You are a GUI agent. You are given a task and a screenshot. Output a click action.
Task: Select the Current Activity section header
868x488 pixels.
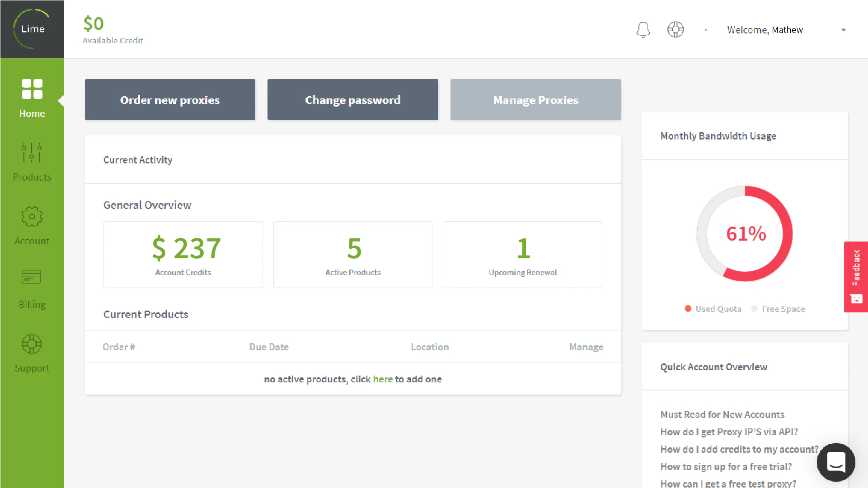(x=138, y=159)
